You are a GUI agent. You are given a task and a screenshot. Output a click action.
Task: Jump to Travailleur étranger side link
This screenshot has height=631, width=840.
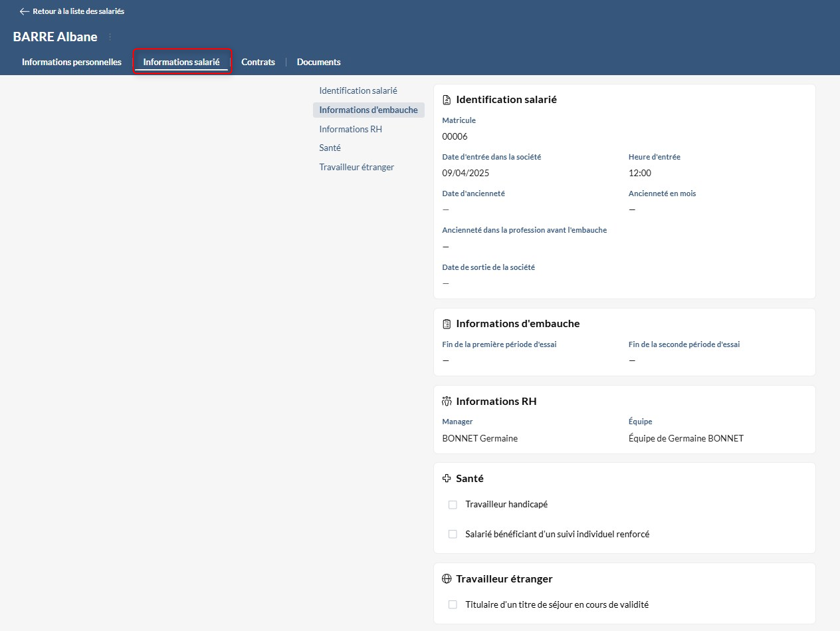pos(356,168)
